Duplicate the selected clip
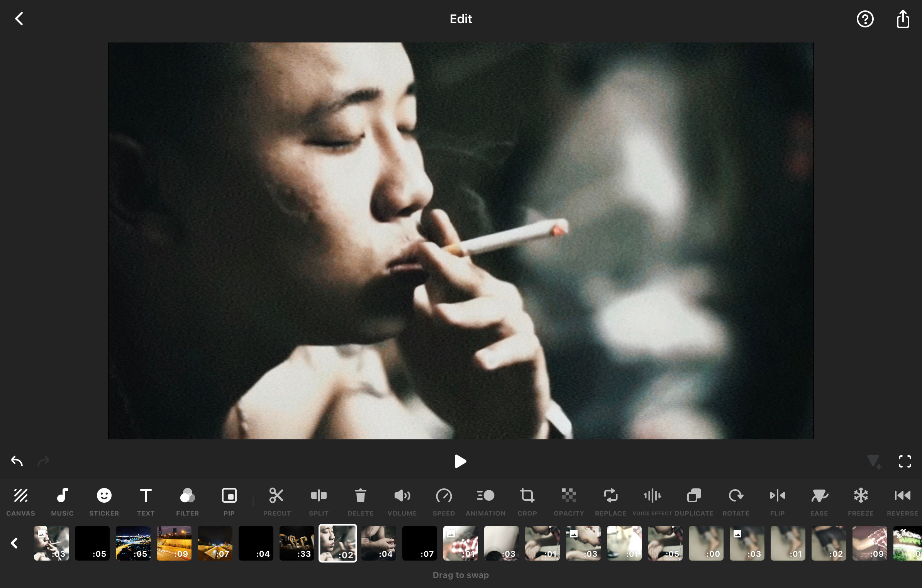 pos(694,502)
